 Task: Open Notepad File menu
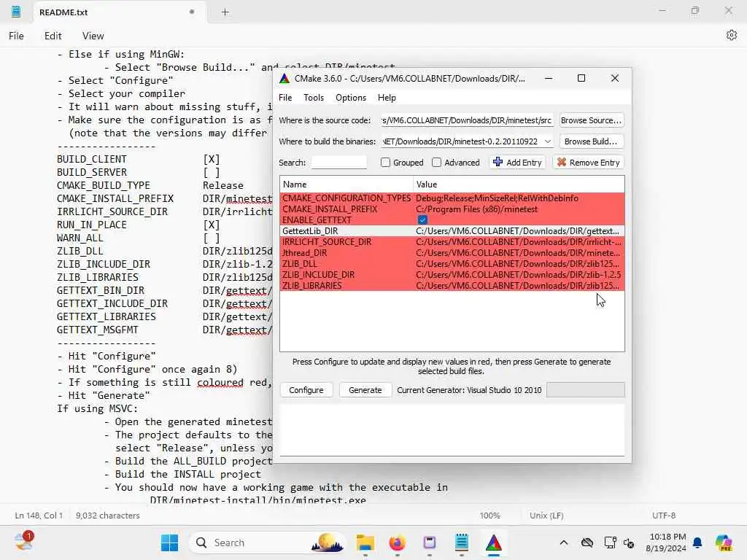(x=16, y=36)
